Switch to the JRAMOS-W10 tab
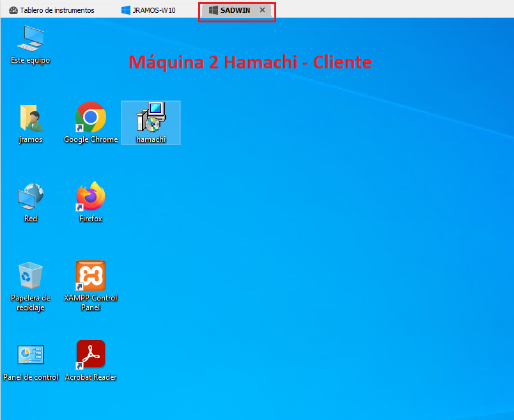 [x=153, y=10]
